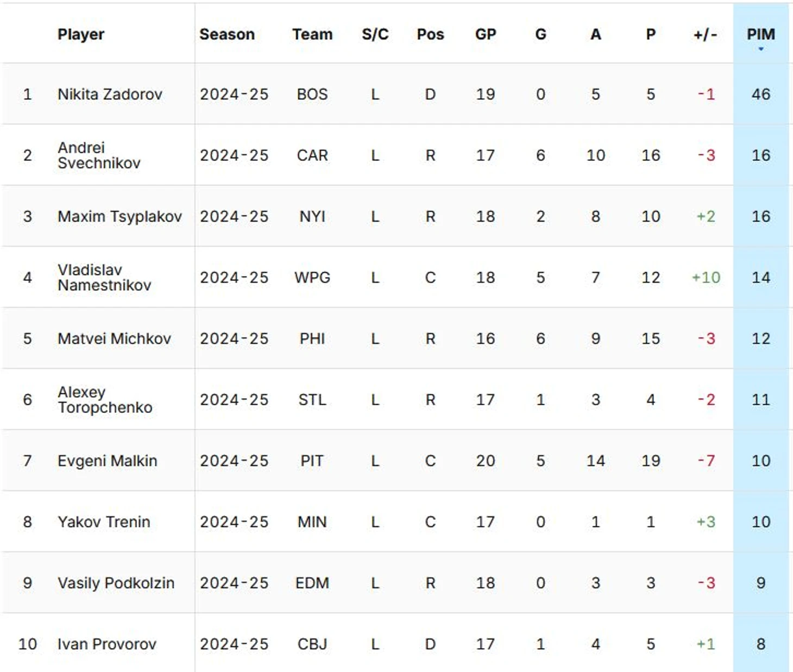Viewport: 793px width, 672px height.
Task: Sort by S/C column header
Action: pos(375,34)
